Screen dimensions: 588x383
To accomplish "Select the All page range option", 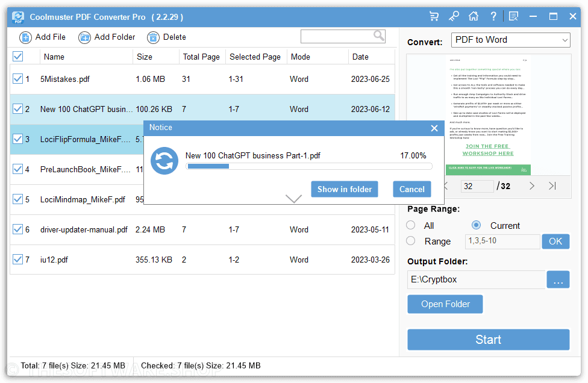I will click(411, 225).
